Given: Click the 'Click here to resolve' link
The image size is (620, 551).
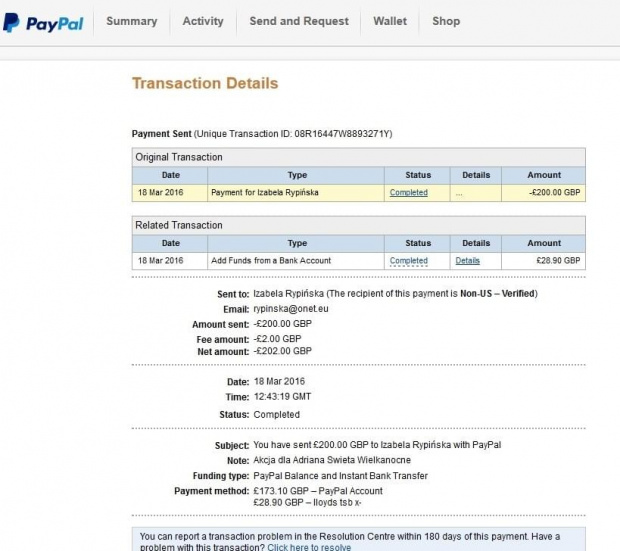Looking at the screenshot, I should click(309, 547).
